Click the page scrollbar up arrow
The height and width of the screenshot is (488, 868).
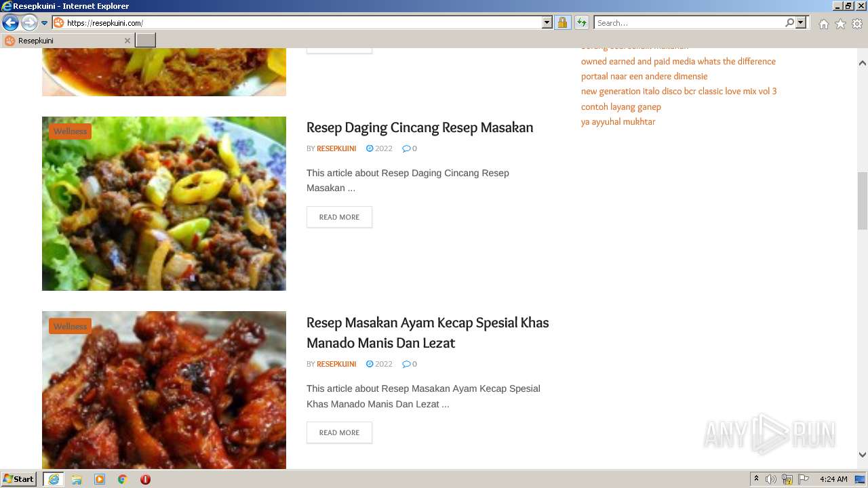click(x=863, y=63)
